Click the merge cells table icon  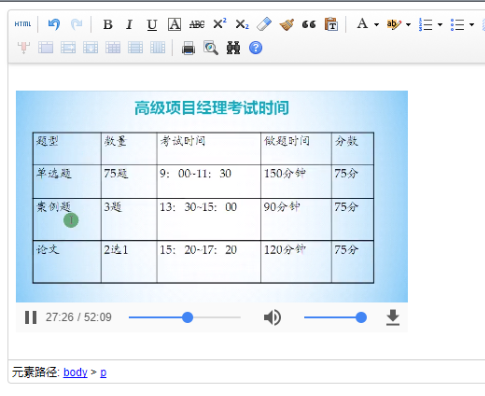click(46, 48)
